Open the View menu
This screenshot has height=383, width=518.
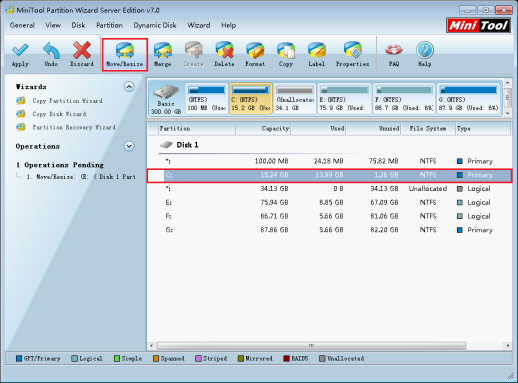pos(53,25)
